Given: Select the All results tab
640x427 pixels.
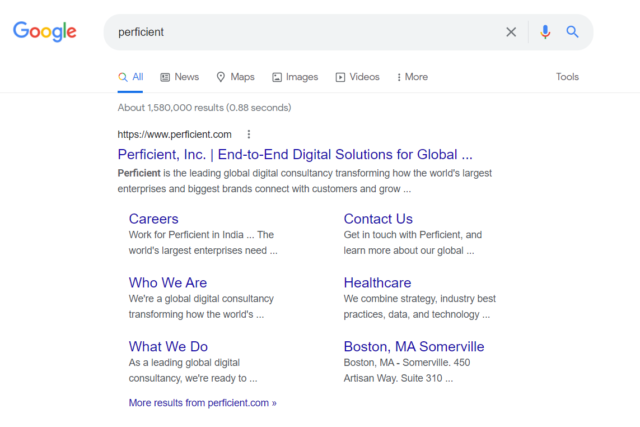Looking at the screenshot, I should click(131, 77).
